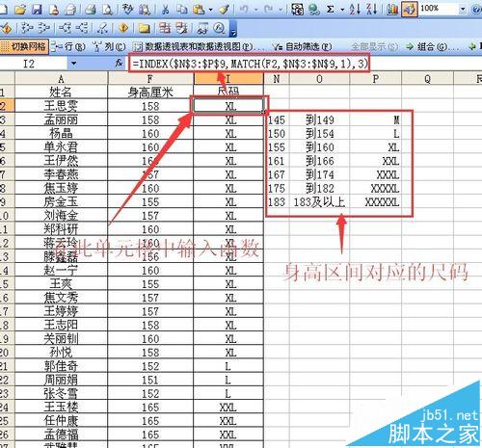Trace dependents of the active cell
The width and height of the screenshot is (482, 448).
tap(66, 29)
